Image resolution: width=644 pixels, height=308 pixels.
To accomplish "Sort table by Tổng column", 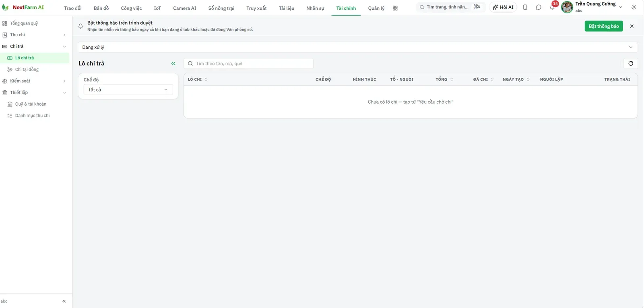I will point(444,79).
